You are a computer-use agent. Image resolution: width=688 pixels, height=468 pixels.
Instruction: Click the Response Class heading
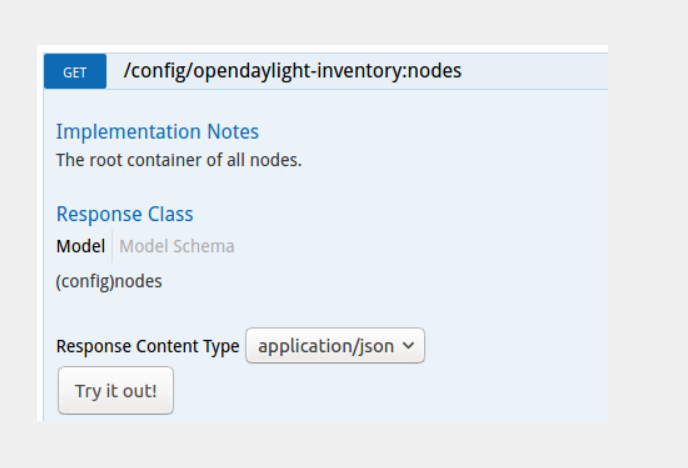coord(125,214)
